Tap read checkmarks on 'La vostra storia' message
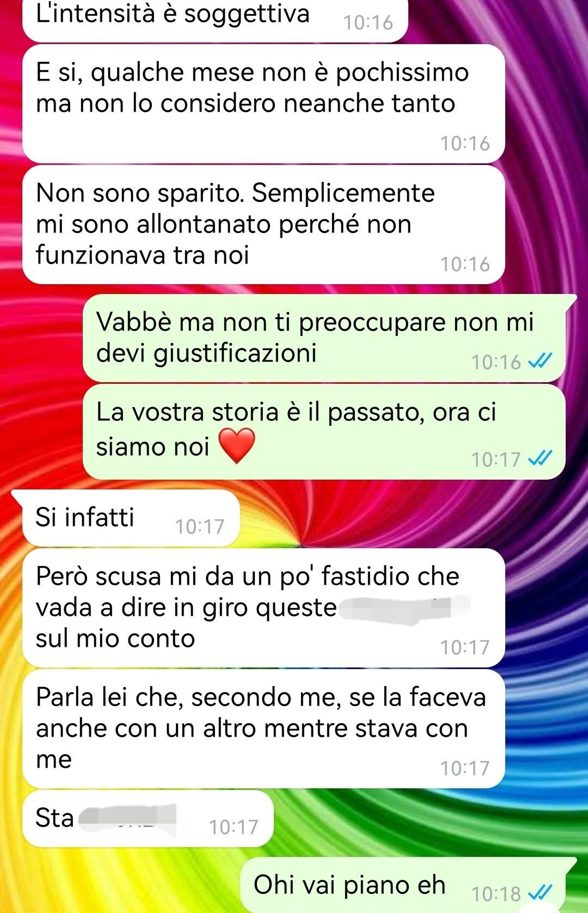 (x=541, y=459)
